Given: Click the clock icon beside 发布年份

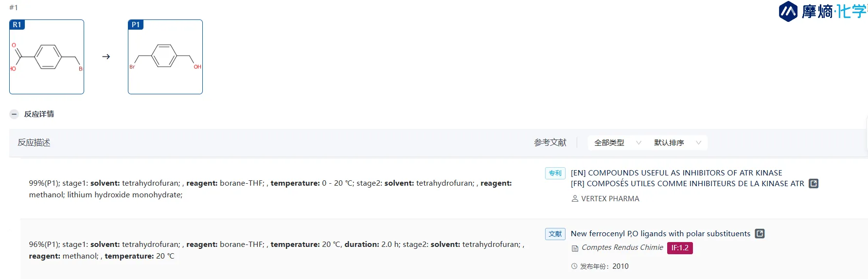Looking at the screenshot, I should pos(574,266).
